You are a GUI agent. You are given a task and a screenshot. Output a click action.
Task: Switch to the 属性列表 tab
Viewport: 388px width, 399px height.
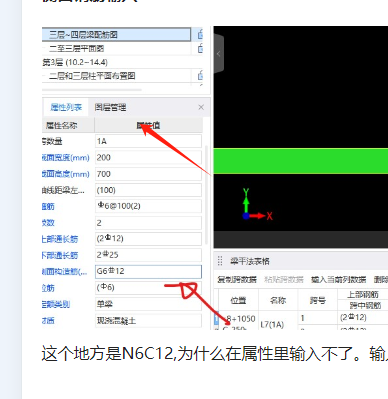click(x=66, y=107)
